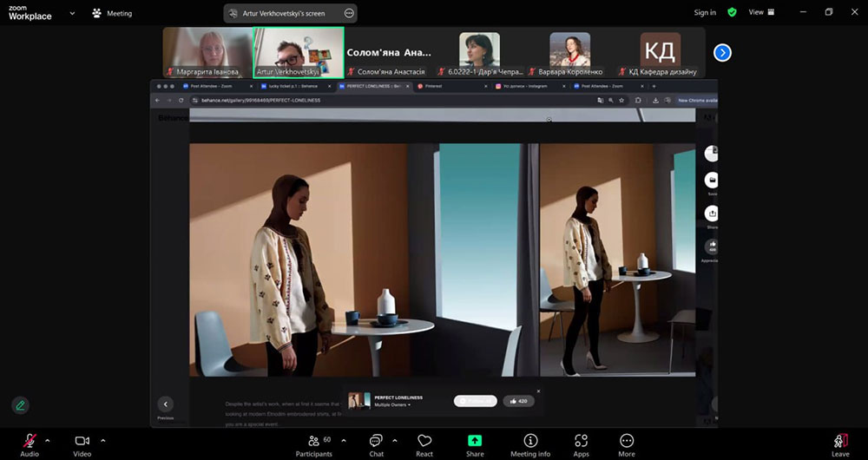Select Варвара Короленко participant tile
868x460 pixels.
[569, 52]
